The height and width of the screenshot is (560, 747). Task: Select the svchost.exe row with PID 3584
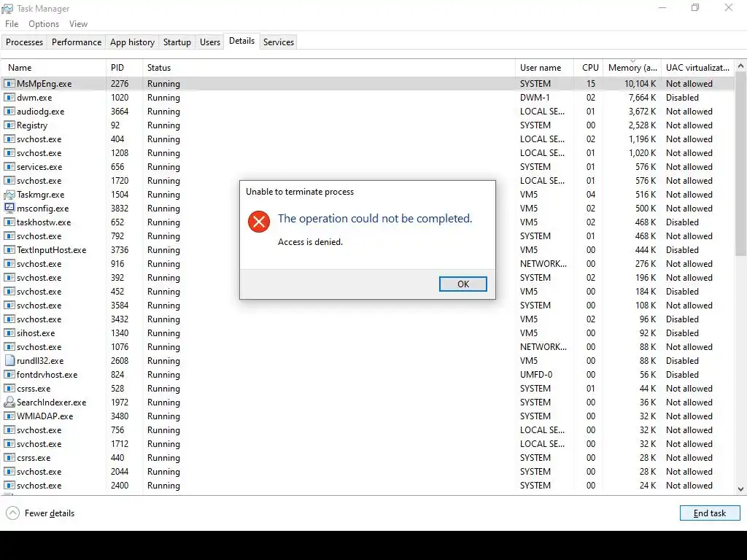368,306
